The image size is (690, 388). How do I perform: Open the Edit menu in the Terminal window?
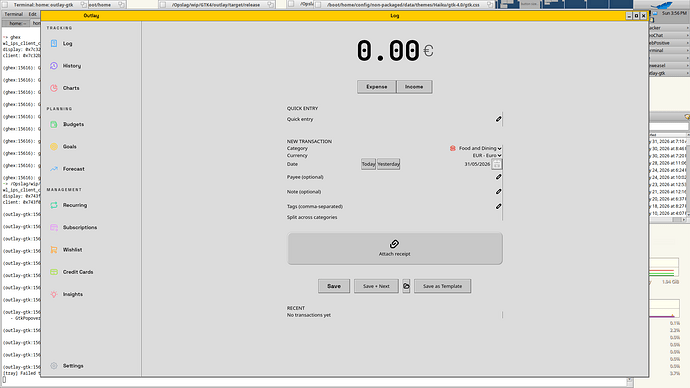coord(33,15)
